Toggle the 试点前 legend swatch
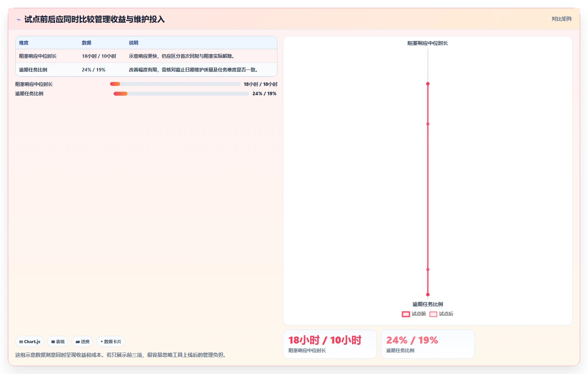Viewport: 588px width, 374px height. pos(406,314)
